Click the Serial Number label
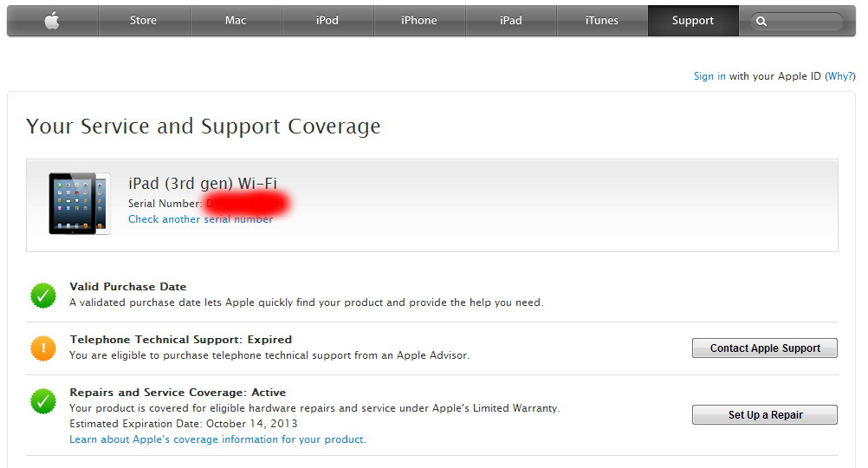 (x=165, y=204)
